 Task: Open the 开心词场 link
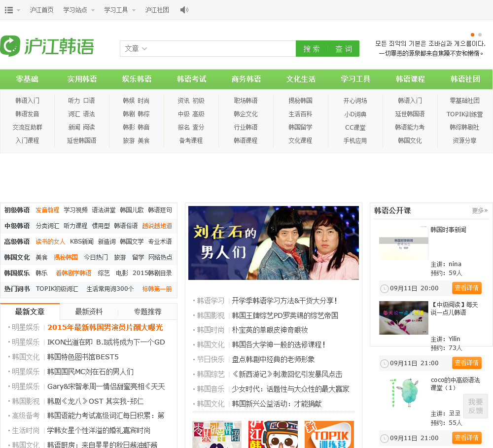tap(355, 101)
